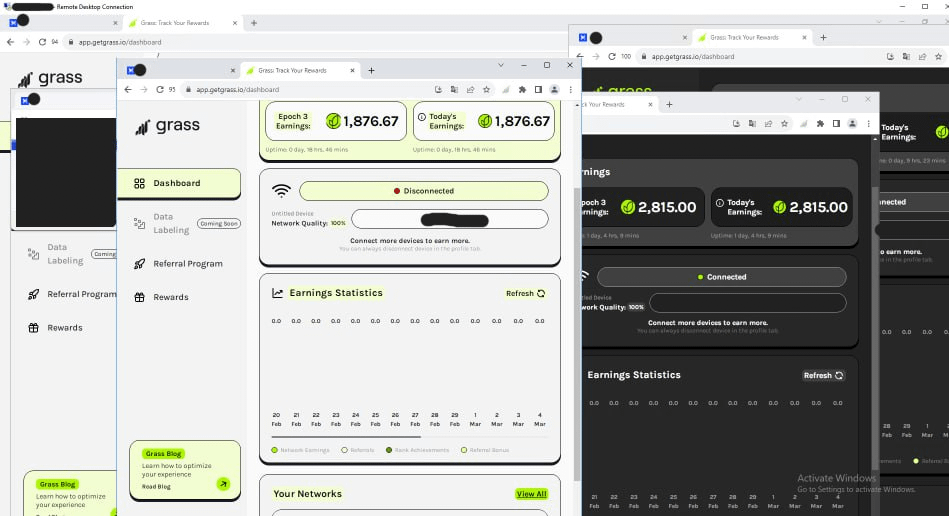Open Referral Program in the center light window
The height and width of the screenshot is (516, 949).
(x=188, y=264)
